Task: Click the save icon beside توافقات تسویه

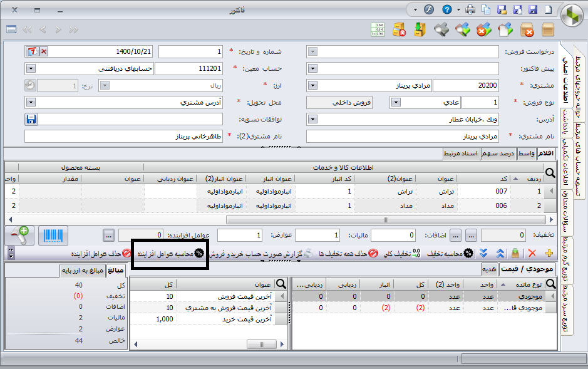Action: [31, 119]
